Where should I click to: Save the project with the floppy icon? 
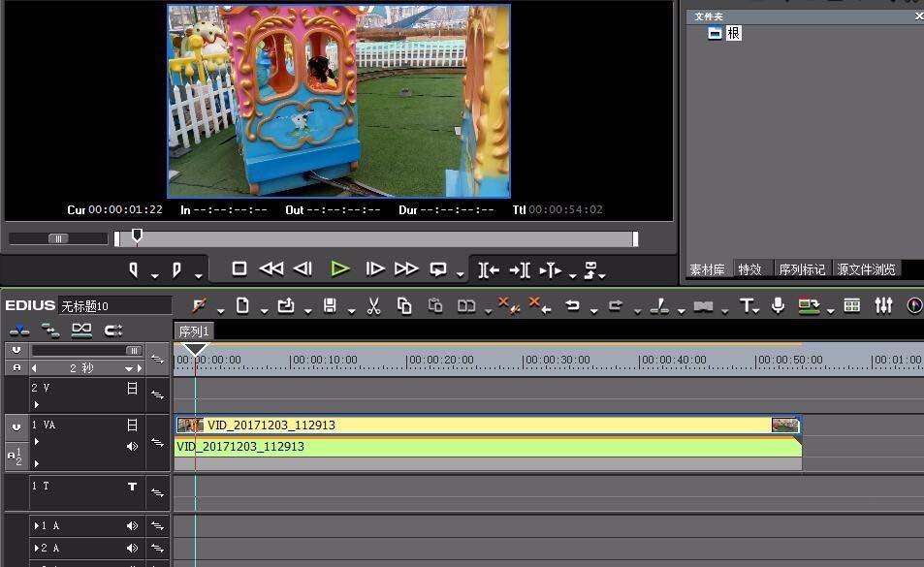point(330,305)
